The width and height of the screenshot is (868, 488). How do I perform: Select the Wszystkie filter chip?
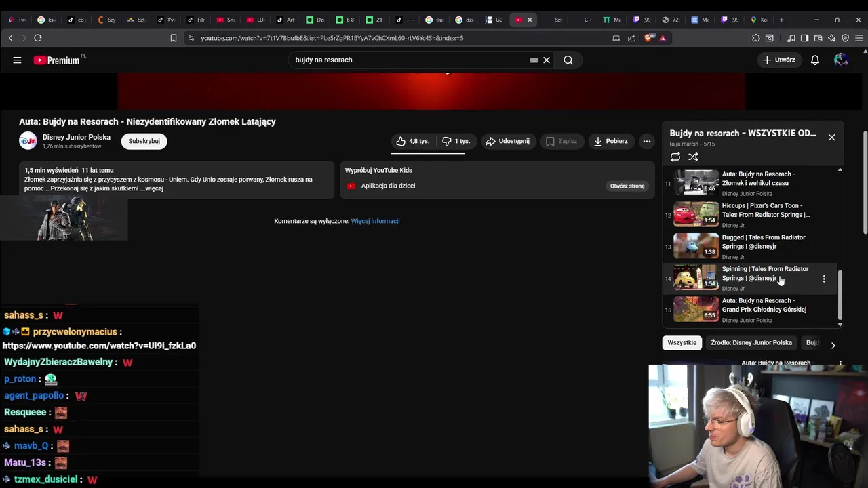682,342
